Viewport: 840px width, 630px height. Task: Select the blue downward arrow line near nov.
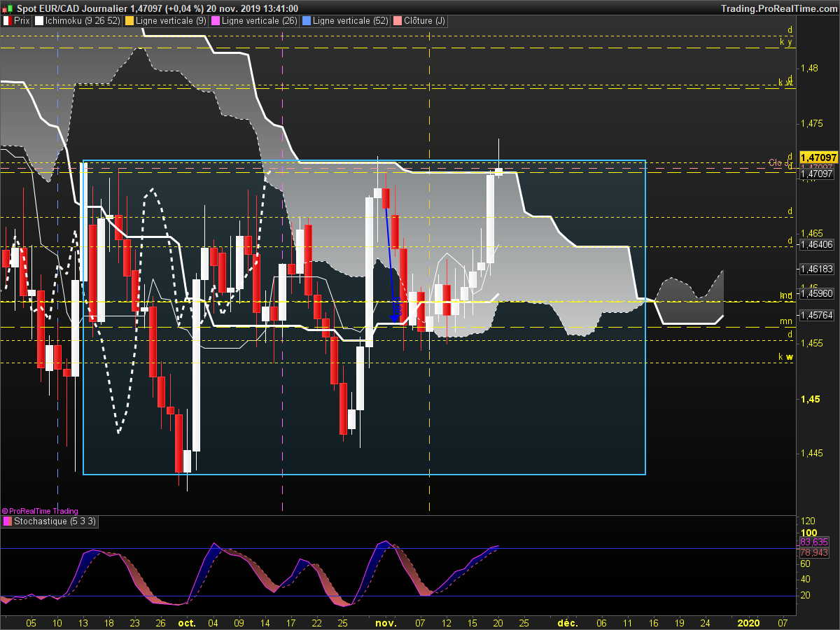point(390,264)
